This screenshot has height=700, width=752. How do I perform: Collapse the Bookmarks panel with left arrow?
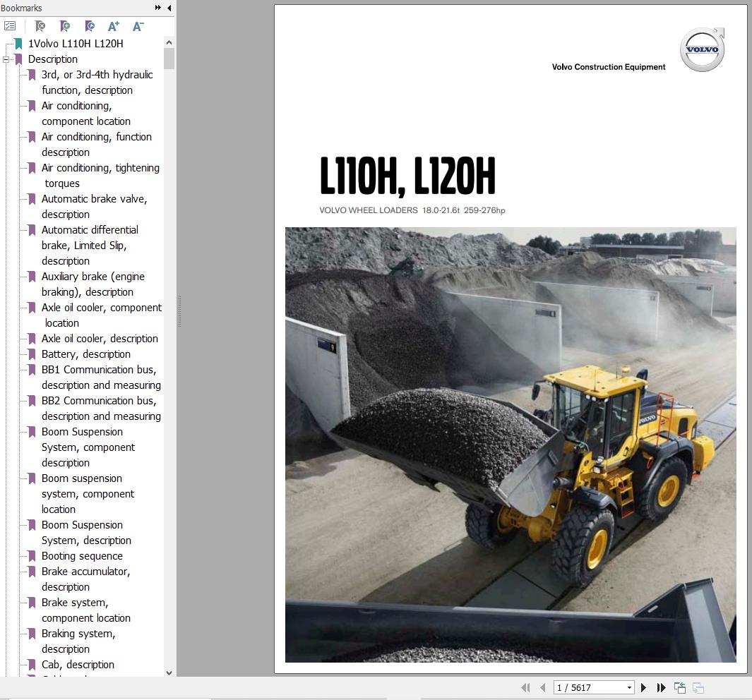tap(169, 8)
